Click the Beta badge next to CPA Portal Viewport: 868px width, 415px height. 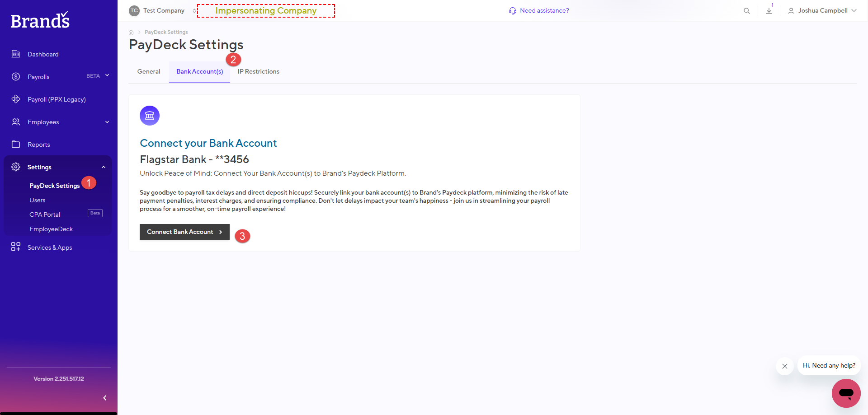tap(95, 213)
